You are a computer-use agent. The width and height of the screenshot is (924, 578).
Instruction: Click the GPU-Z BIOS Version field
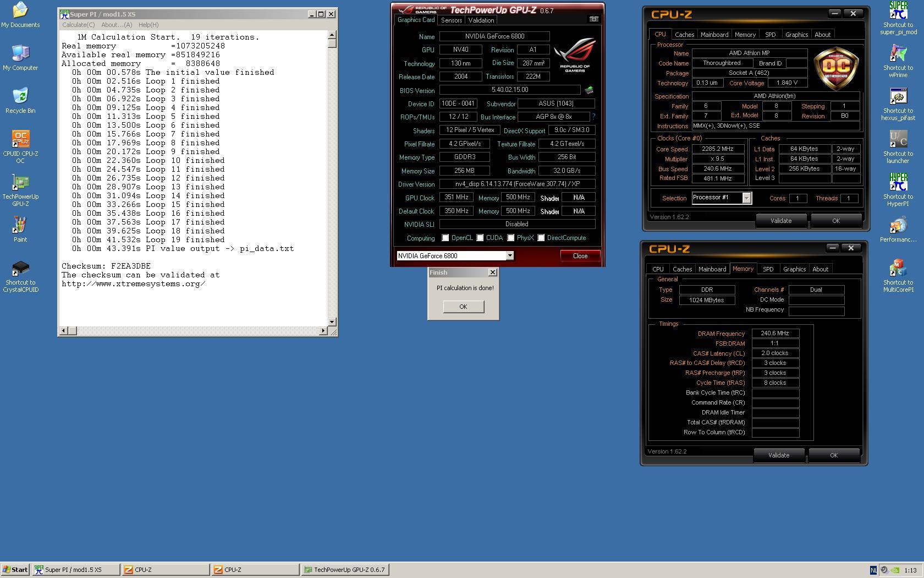[510, 90]
